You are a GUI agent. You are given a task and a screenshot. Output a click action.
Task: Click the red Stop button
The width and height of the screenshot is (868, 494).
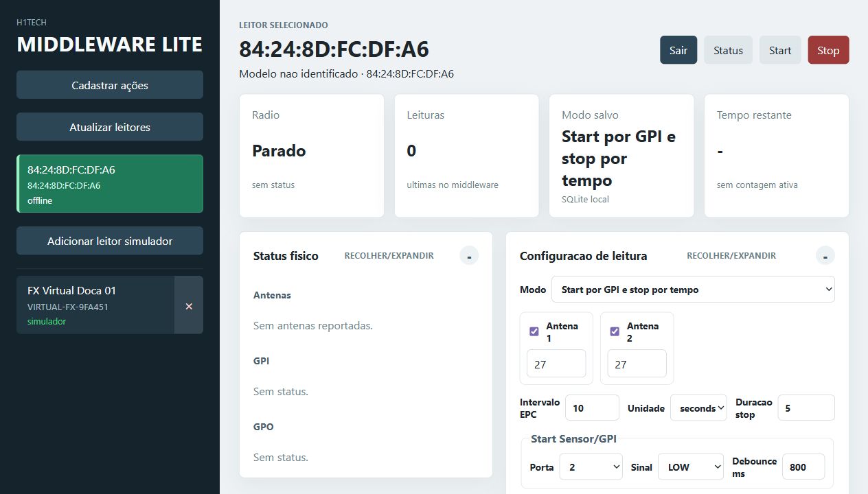click(828, 50)
